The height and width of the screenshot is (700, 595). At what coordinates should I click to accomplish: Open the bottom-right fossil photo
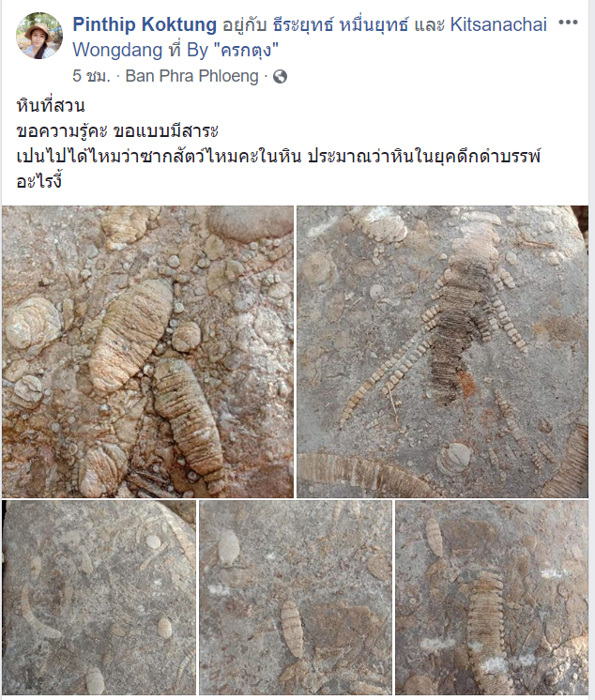492,598
